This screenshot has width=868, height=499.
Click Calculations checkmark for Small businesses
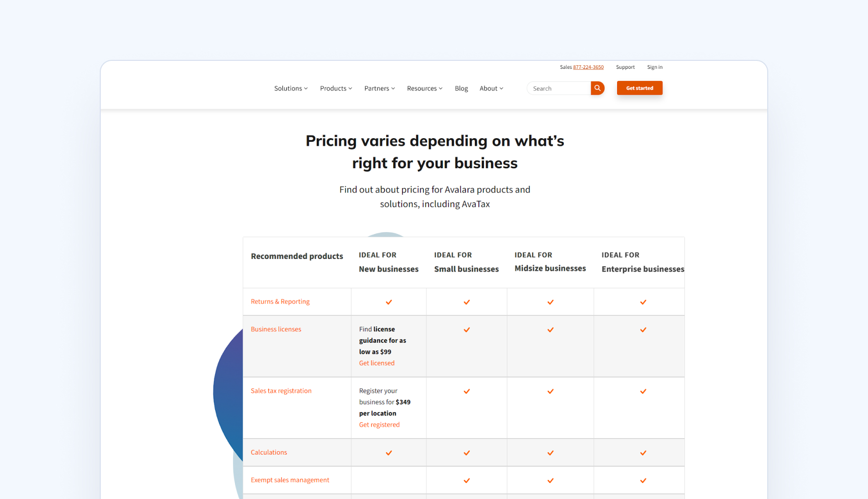click(466, 453)
